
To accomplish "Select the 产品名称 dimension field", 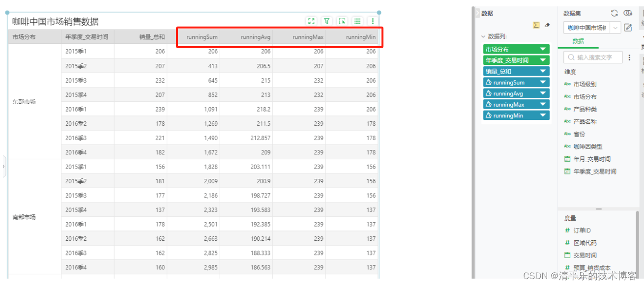I will 585,121.
